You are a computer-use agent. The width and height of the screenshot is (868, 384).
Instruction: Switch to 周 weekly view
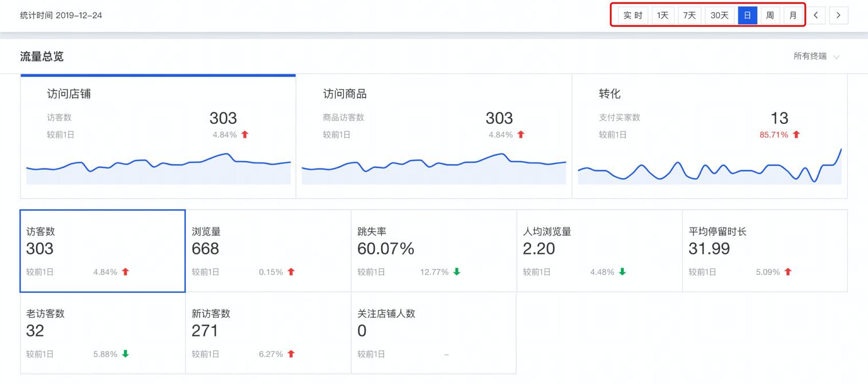[770, 15]
